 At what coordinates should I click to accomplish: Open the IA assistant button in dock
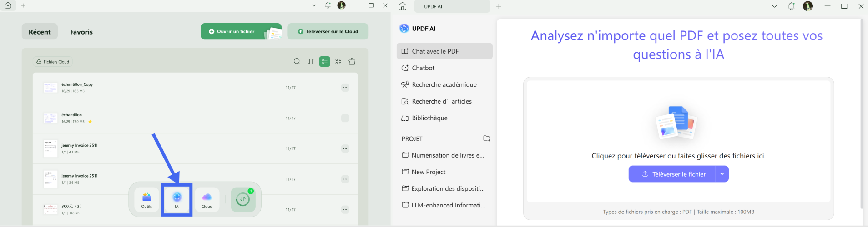[177, 200]
